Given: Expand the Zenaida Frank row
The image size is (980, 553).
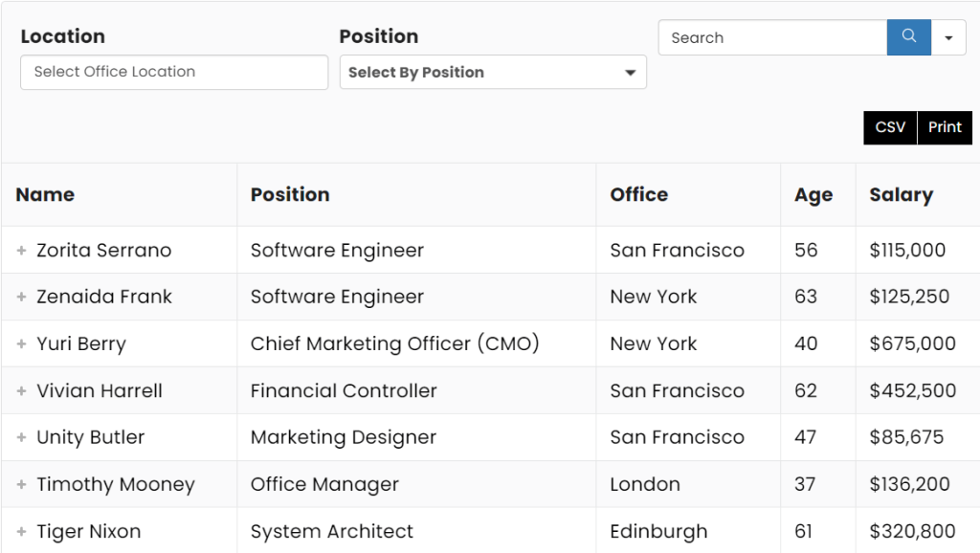Looking at the screenshot, I should tap(21, 297).
